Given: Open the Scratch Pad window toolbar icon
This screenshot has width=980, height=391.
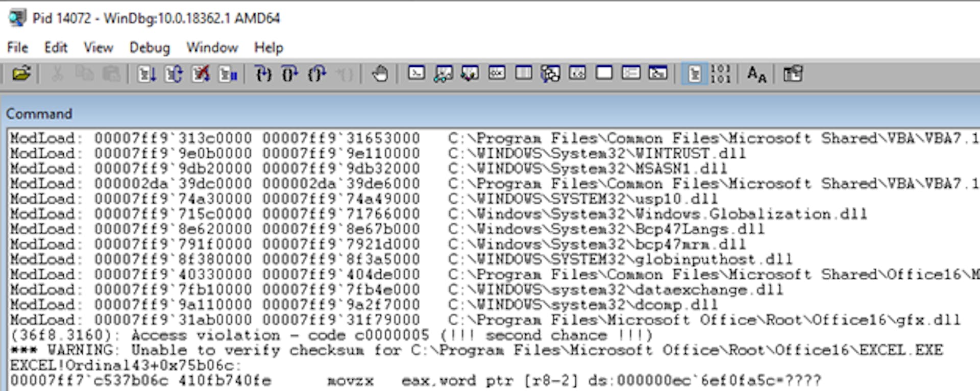Looking at the screenshot, I should [x=604, y=73].
